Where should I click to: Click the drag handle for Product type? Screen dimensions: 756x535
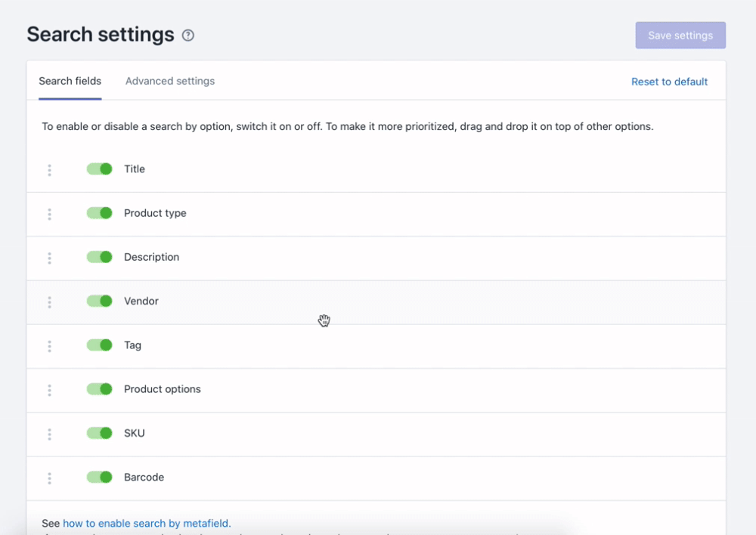[50, 214]
